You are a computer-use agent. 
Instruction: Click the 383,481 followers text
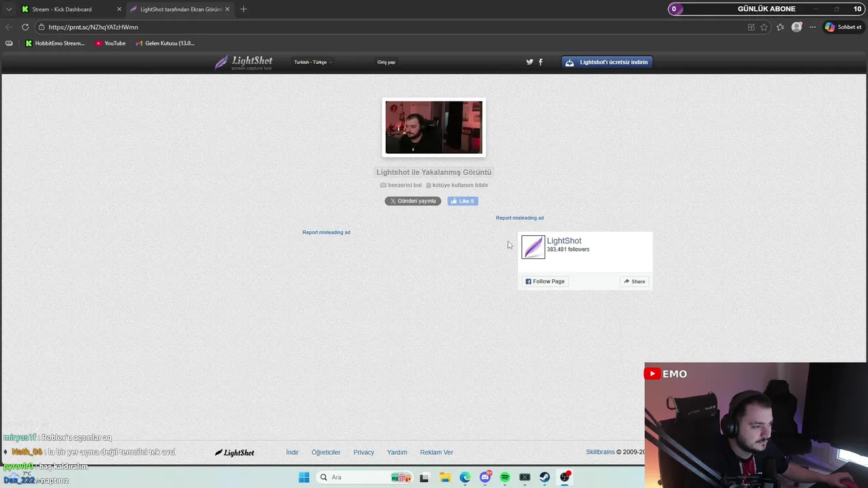568,249
